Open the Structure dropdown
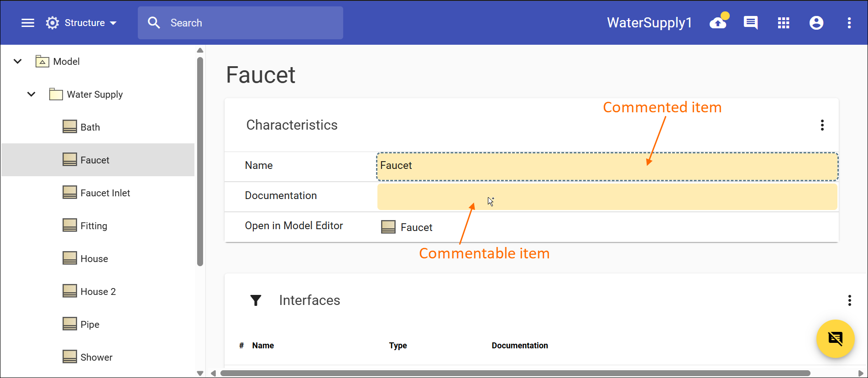Viewport: 868px width, 378px height. point(82,23)
